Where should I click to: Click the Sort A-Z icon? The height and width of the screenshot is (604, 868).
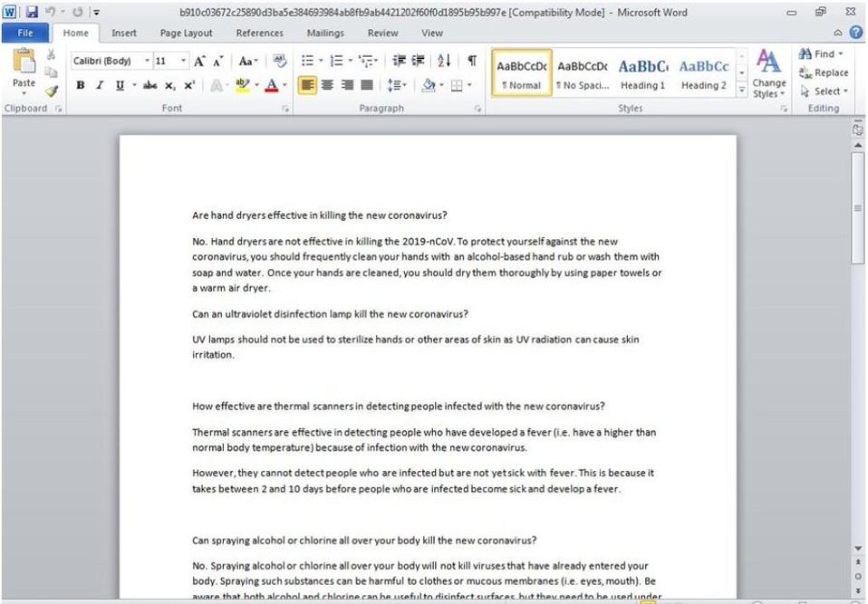444,61
